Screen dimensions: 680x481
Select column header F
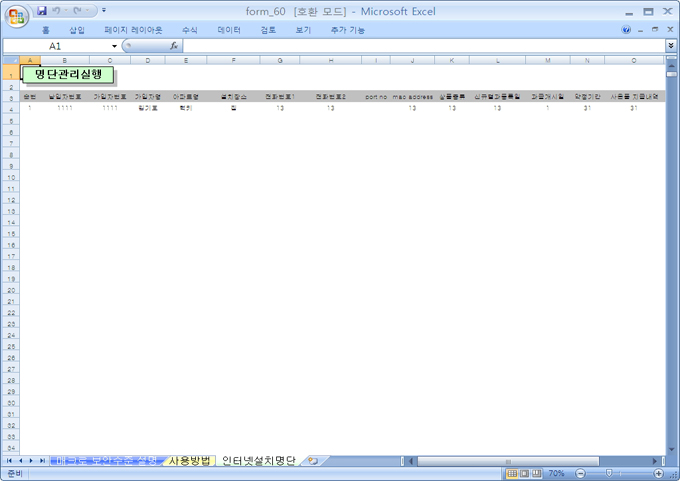(234, 60)
